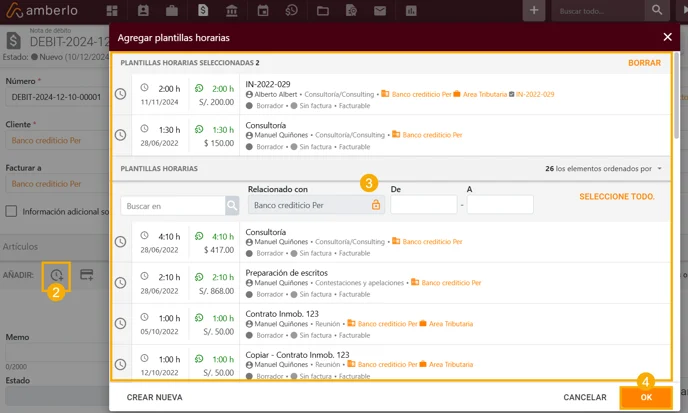
Task: Click the 'IN-2022-029' timesheet title
Action: coord(268,84)
